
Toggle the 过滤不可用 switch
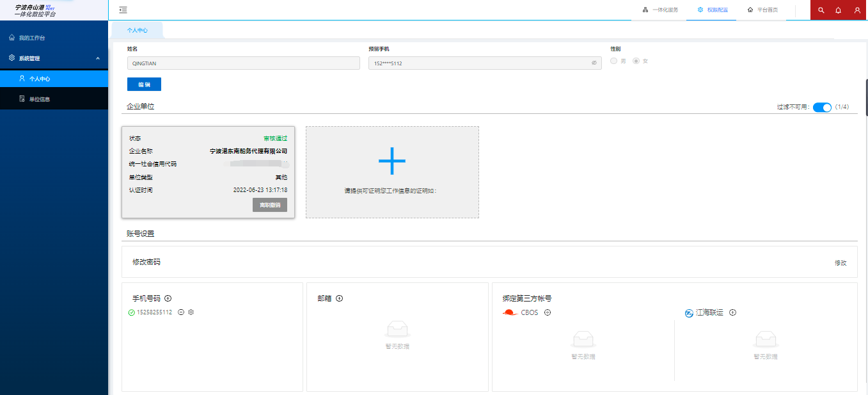821,107
